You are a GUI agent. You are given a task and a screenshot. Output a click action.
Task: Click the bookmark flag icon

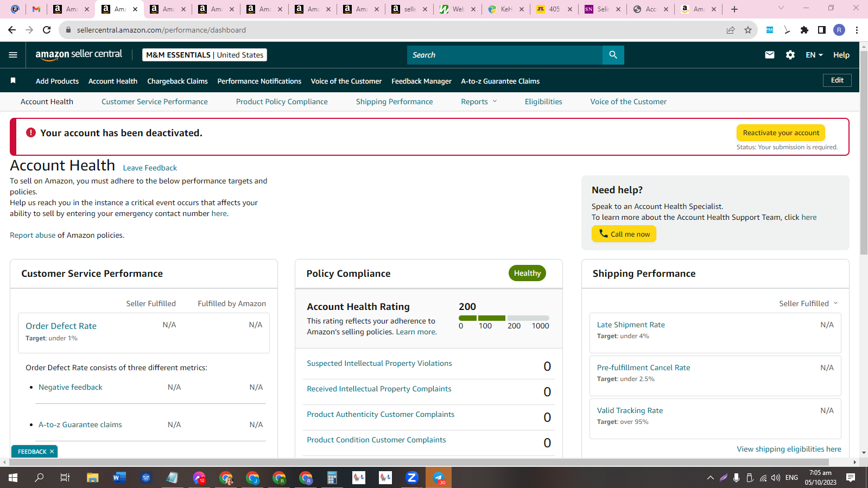pyautogui.click(x=13, y=81)
